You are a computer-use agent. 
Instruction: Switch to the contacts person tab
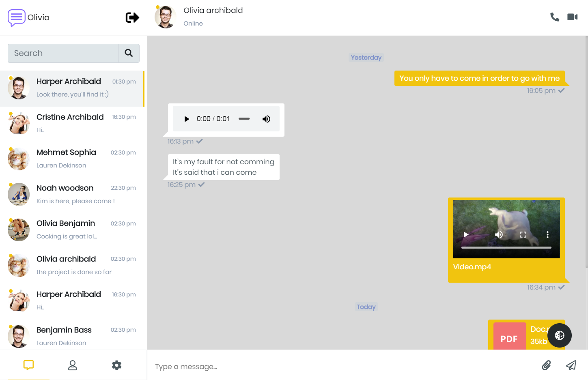pos(73,365)
